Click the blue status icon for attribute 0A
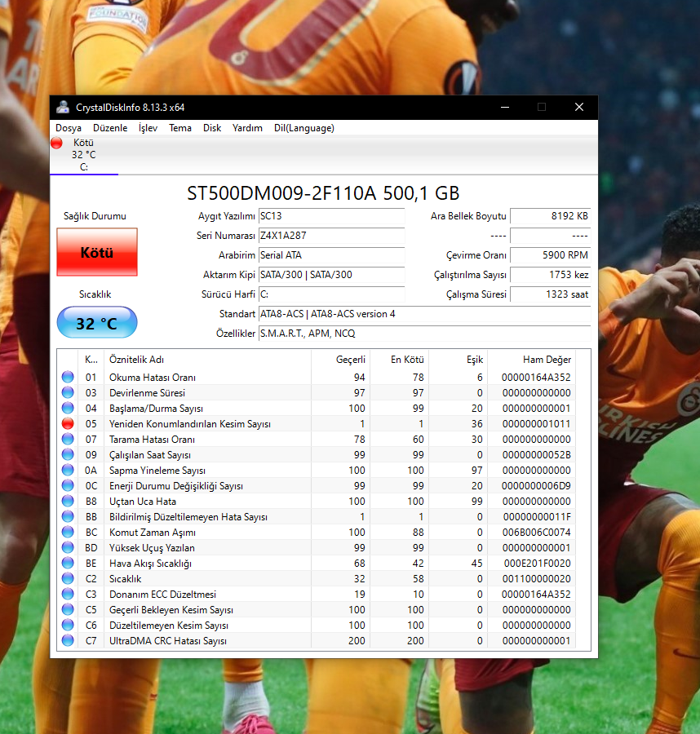Screen dimensions: 700x734 point(68,470)
